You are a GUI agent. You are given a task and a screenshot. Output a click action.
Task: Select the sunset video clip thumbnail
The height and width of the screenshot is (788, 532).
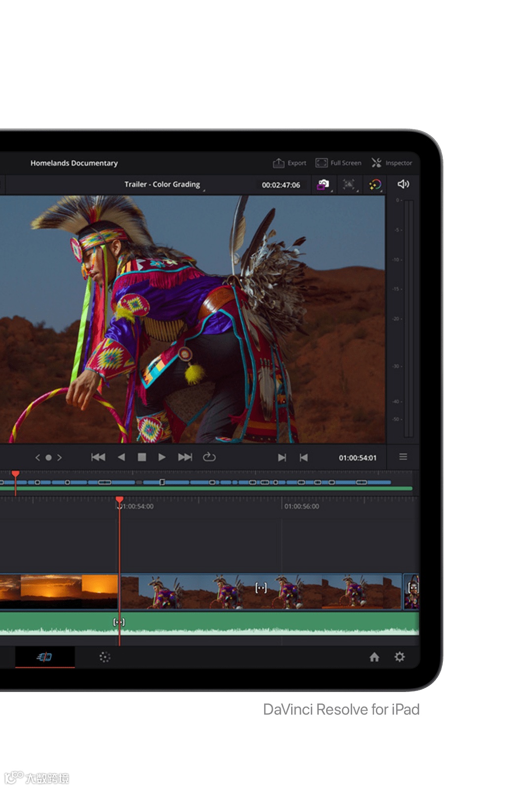(59, 591)
